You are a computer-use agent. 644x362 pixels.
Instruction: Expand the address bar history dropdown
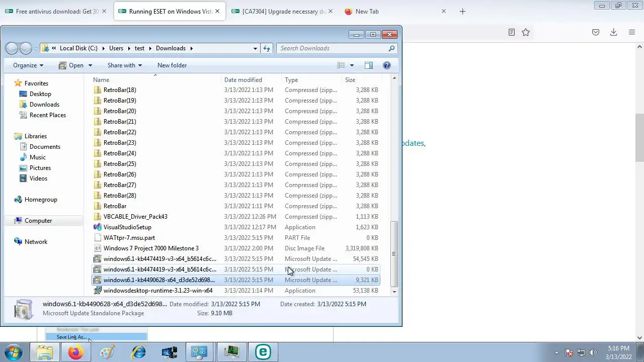(255, 48)
